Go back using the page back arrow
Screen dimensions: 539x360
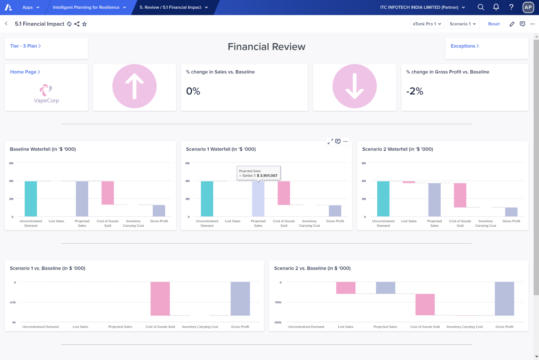point(6,24)
